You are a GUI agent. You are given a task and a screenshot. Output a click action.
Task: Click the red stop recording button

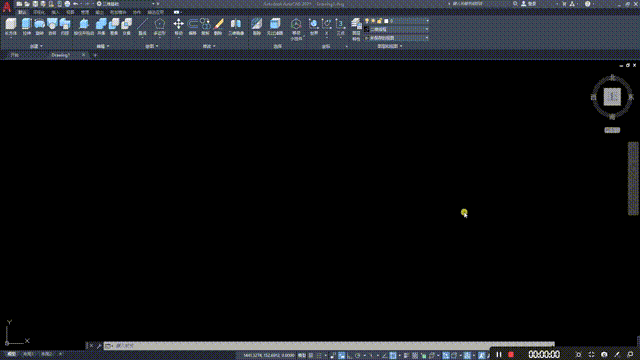pyautogui.click(x=511, y=354)
